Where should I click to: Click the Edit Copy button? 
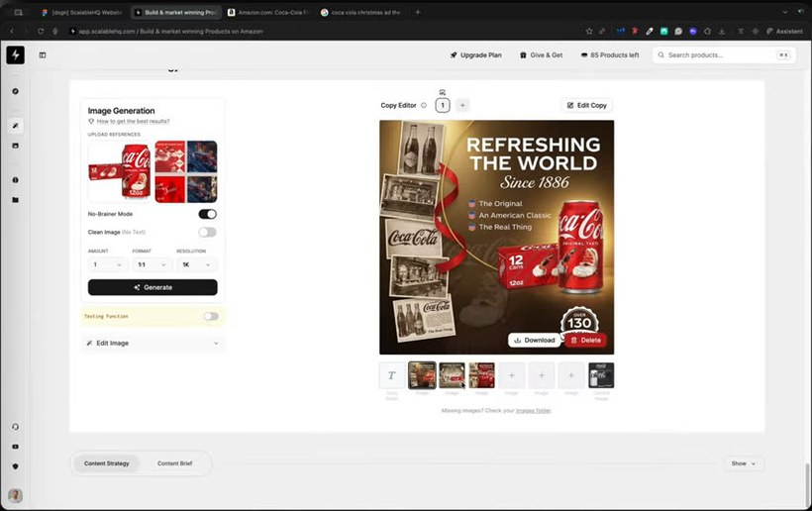(x=587, y=106)
